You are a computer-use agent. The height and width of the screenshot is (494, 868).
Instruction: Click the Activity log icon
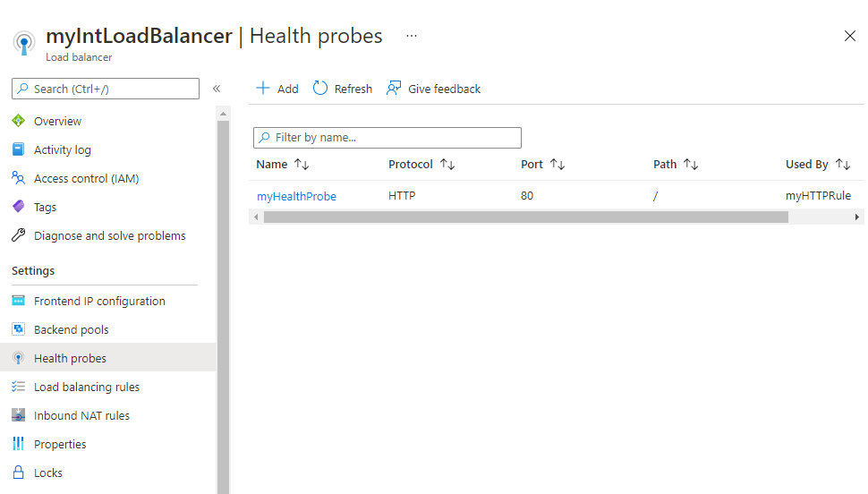(x=18, y=149)
